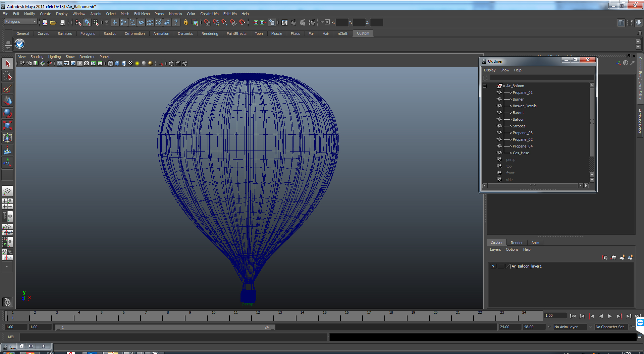The width and height of the screenshot is (644, 354).
Task: Switch to the Anim layer tab
Action: pos(535,243)
